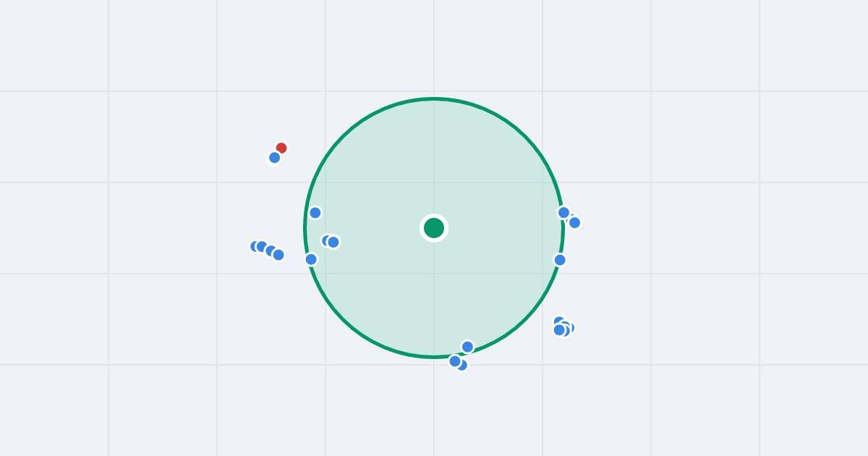Click the green center marker of the circle
Image resolution: width=868 pixels, height=456 pixels.
[434, 228]
